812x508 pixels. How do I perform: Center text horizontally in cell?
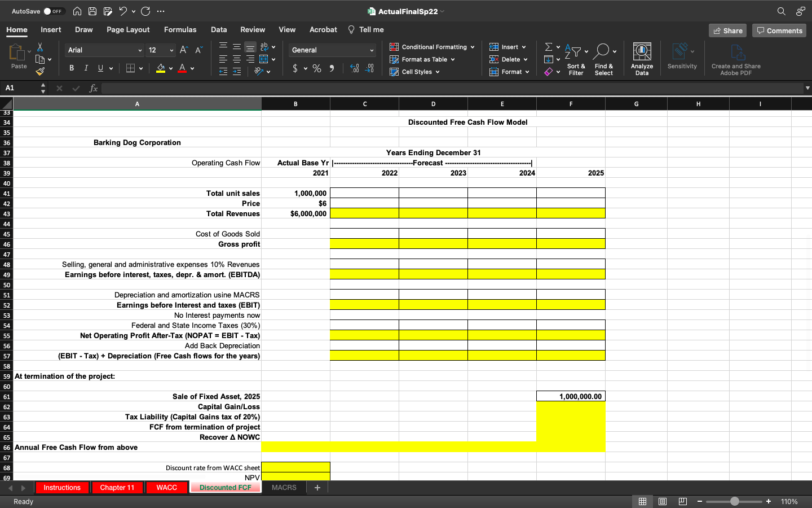[237, 59]
